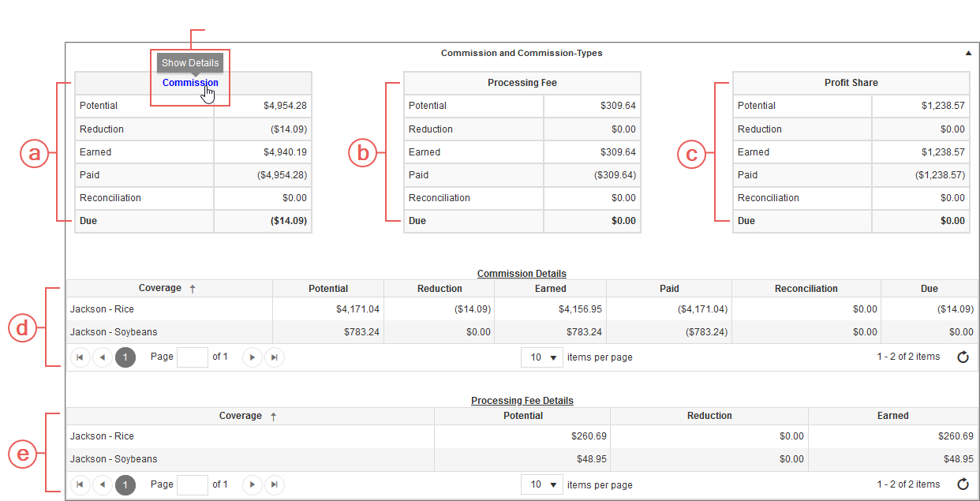Collapse the Commission and Commission-Types panel arrow
Screen dimensions: 980x501
coord(968,54)
